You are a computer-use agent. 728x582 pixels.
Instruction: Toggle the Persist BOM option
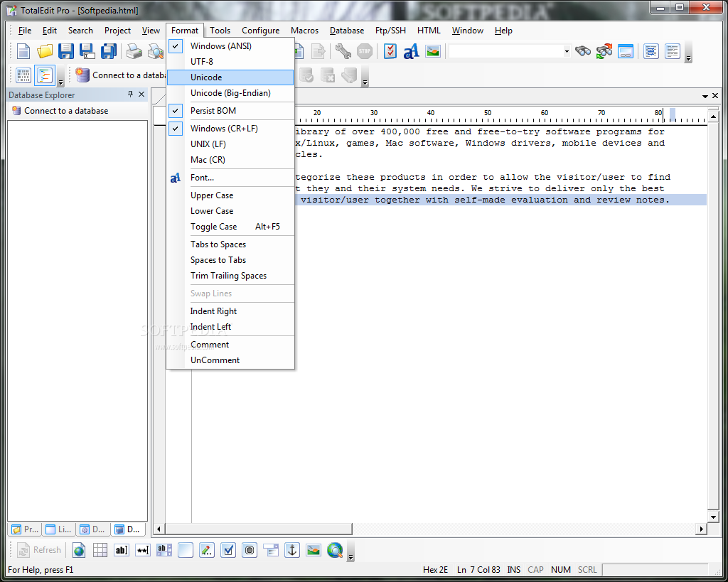click(230, 111)
